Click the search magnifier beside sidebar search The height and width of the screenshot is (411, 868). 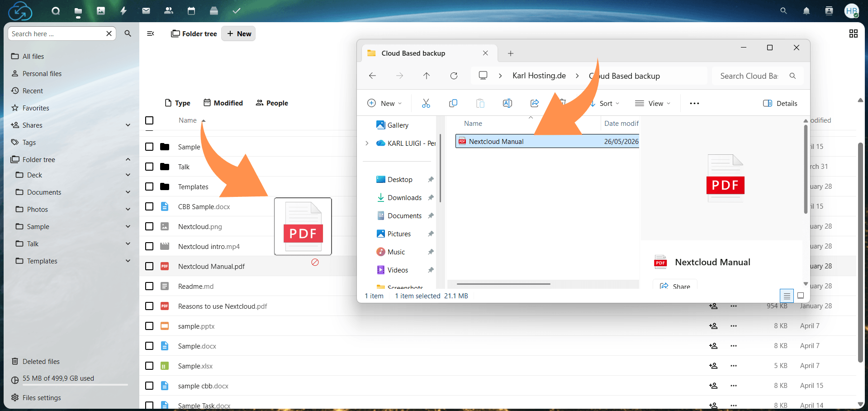click(128, 33)
